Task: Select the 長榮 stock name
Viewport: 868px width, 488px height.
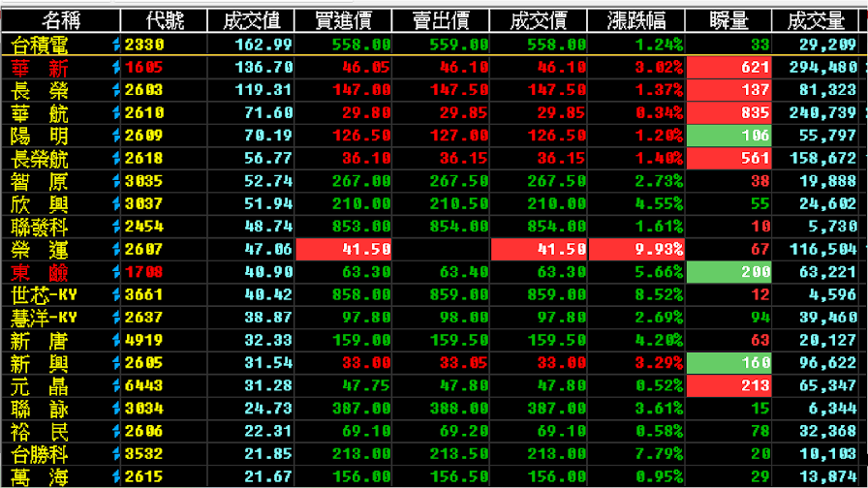Action: click(x=40, y=91)
